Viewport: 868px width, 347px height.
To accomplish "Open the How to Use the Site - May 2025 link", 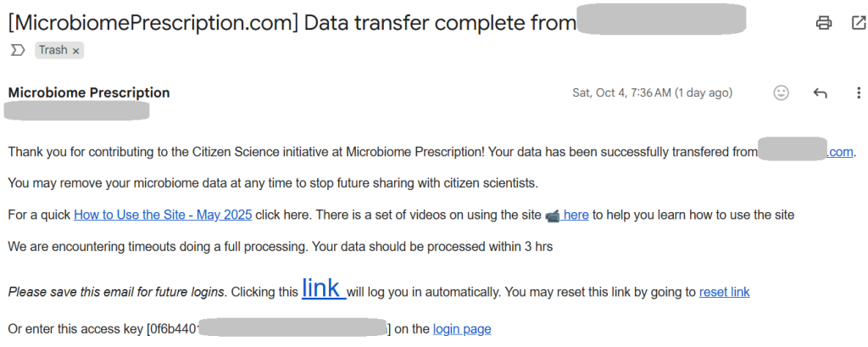I will [163, 215].
